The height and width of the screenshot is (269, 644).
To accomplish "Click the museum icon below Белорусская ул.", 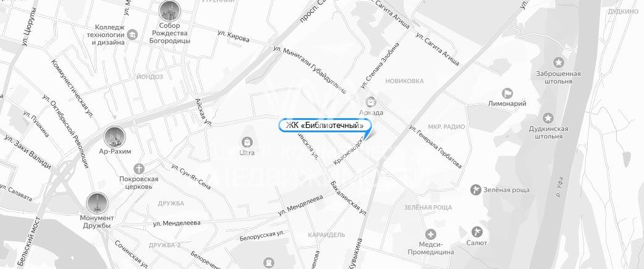I will (268, 262).
